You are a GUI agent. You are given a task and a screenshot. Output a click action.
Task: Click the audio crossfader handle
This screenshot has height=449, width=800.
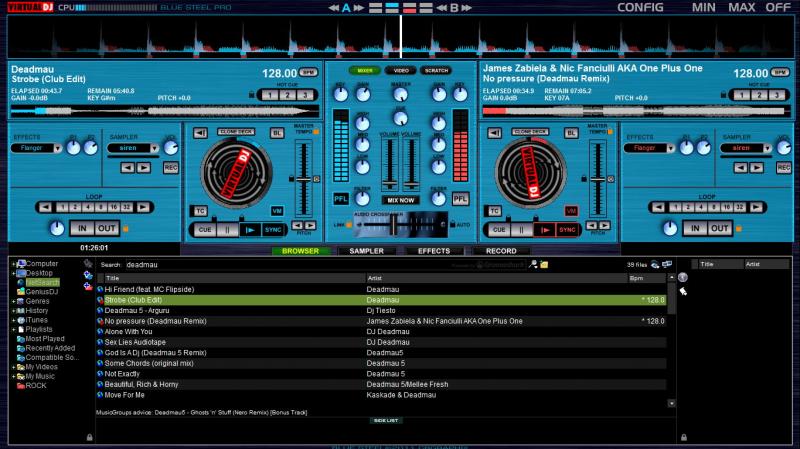coord(393,224)
